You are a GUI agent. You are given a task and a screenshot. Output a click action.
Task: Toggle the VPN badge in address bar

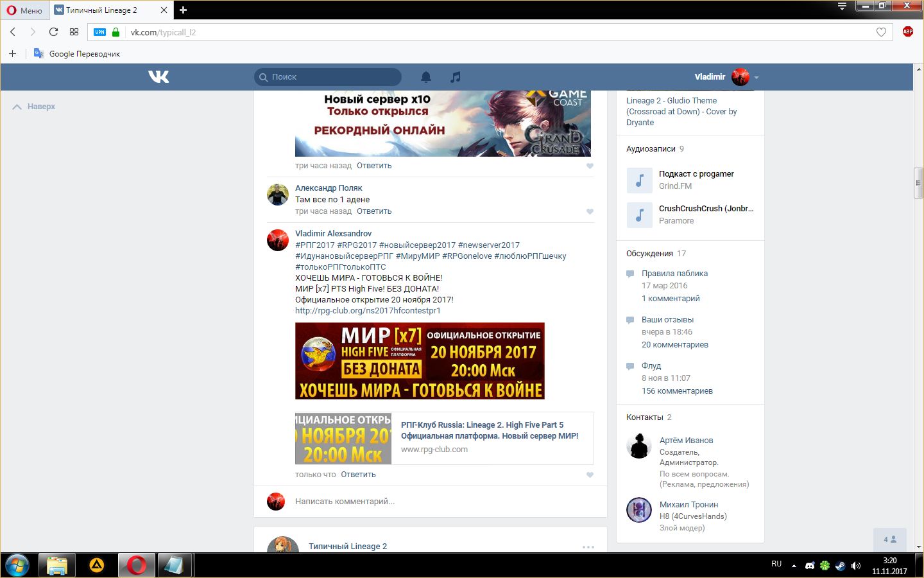click(x=99, y=32)
